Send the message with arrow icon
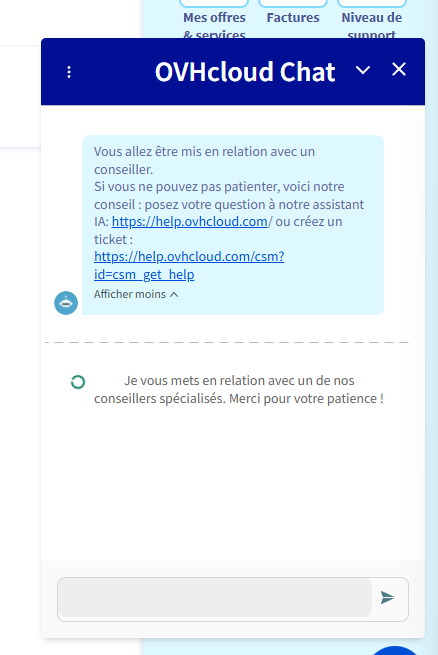Viewport: 438px width, 655px height. (x=387, y=598)
